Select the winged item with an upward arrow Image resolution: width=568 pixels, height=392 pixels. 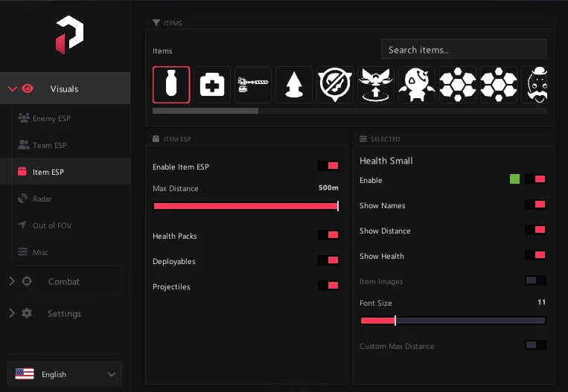[376, 85]
